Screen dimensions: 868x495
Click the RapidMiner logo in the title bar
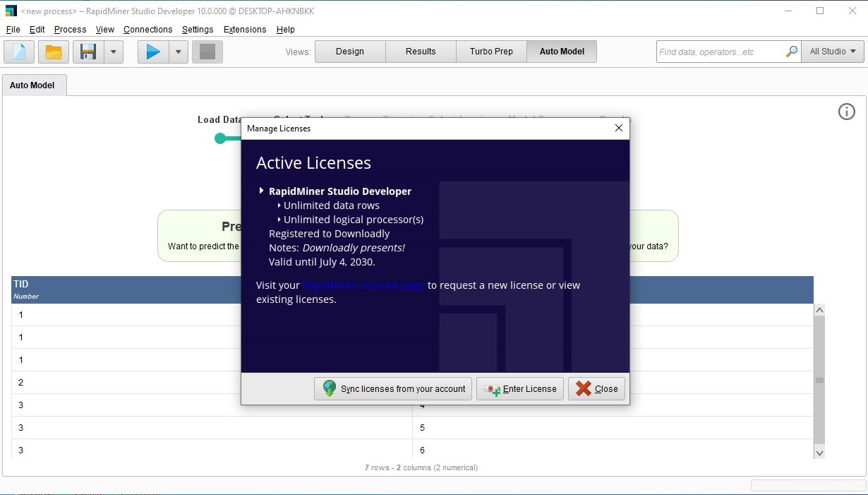point(11,11)
